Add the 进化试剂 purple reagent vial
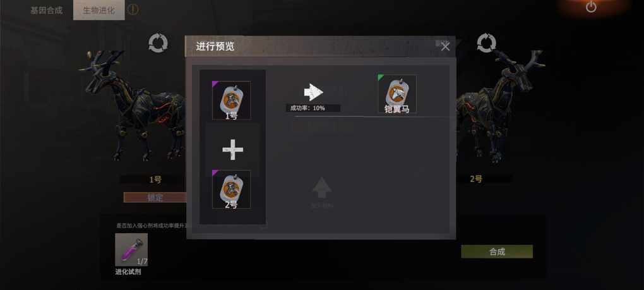644x290 pixels. (x=131, y=250)
